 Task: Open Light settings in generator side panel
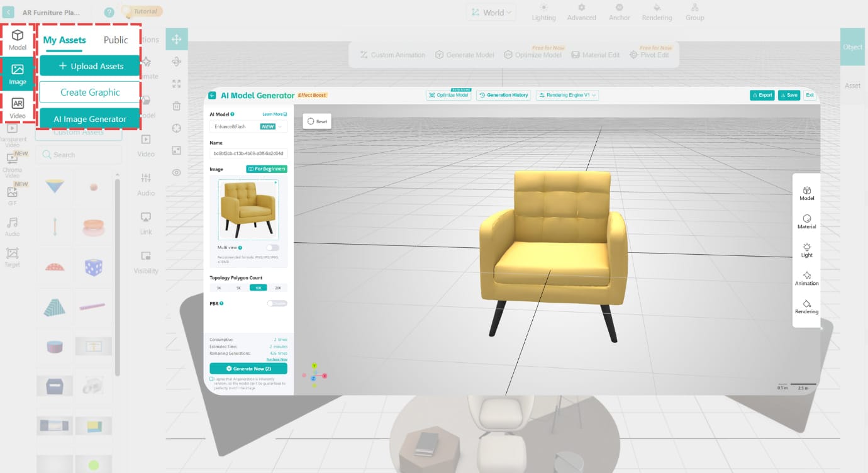(807, 250)
